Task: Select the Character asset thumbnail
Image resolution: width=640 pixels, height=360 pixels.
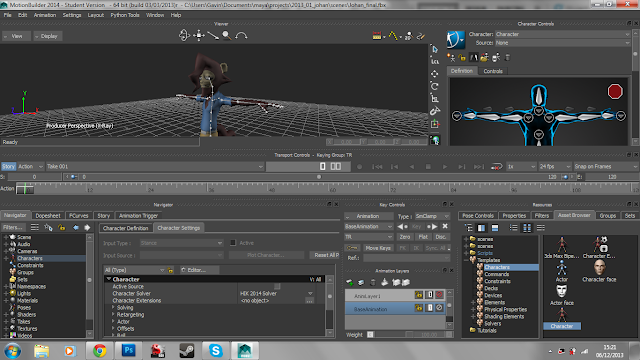Action: click(x=562, y=318)
